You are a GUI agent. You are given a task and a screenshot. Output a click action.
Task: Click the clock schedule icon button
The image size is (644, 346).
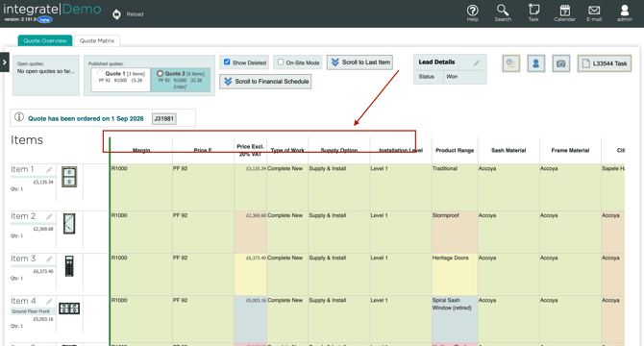(x=511, y=63)
